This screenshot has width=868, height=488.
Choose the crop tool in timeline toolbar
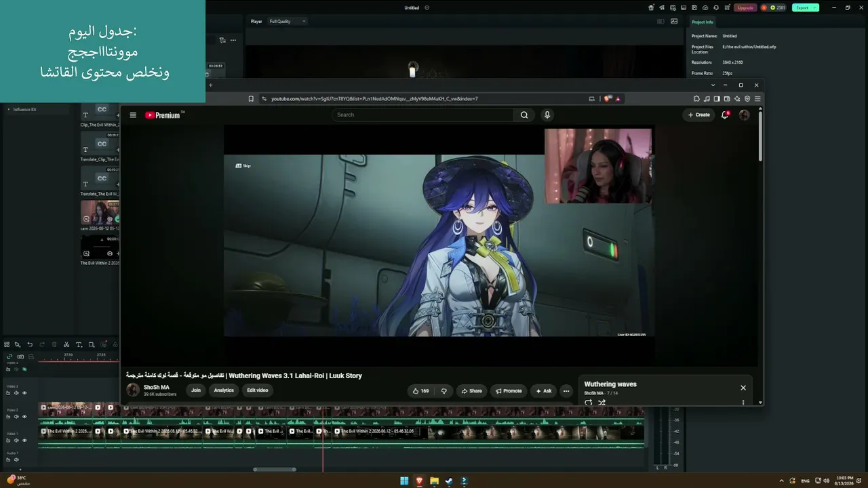[x=92, y=344]
